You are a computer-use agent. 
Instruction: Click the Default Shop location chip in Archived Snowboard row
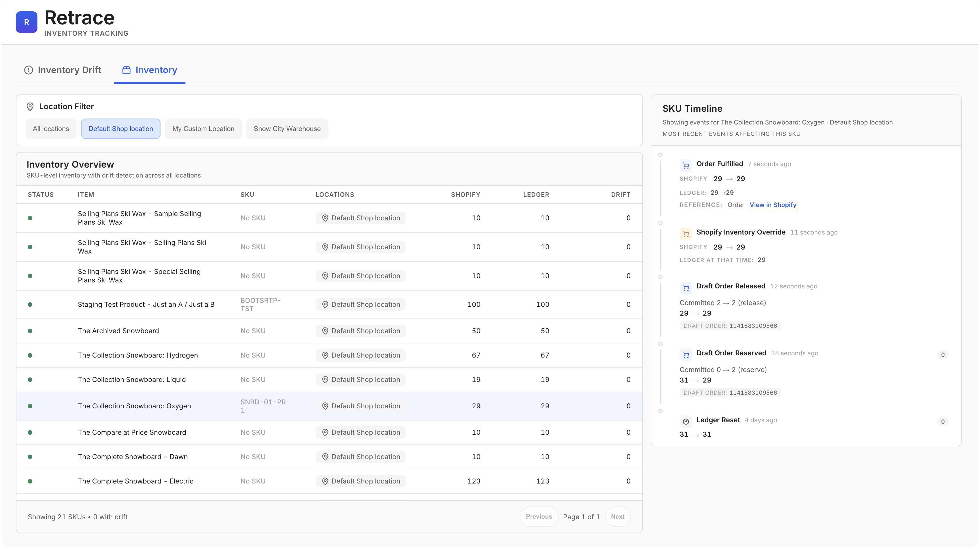pyautogui.click(x=361, y=331)
